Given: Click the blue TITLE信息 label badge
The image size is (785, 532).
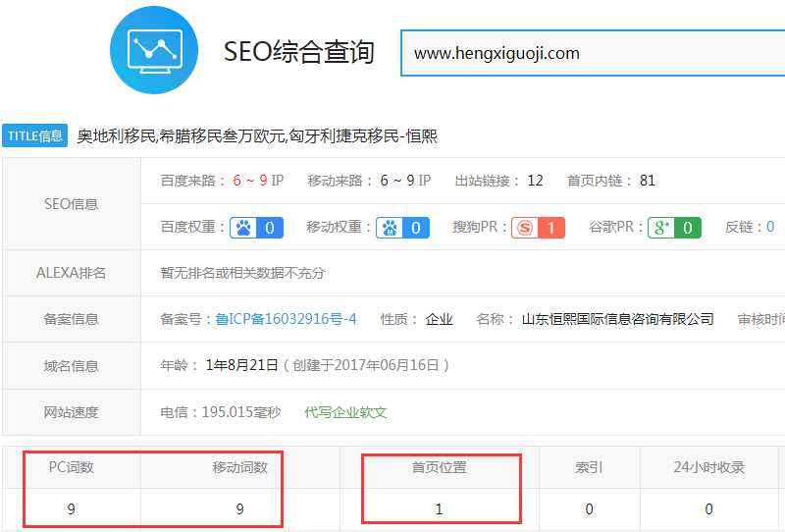Looking at the screenshot, I should [35, 136].
